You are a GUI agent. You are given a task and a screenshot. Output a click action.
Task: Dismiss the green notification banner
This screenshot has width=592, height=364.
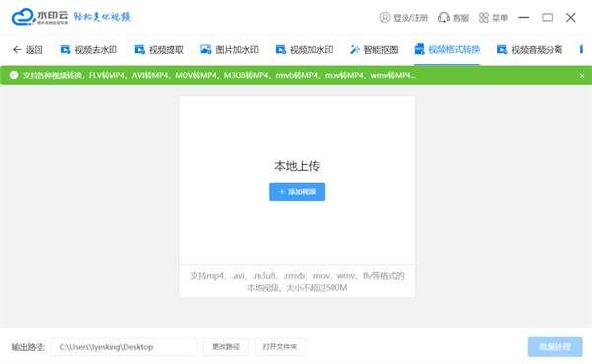click(x=582, y=76)
